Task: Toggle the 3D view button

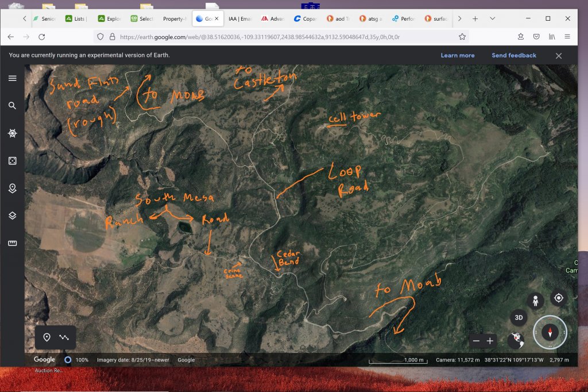Action: point(519,318)
